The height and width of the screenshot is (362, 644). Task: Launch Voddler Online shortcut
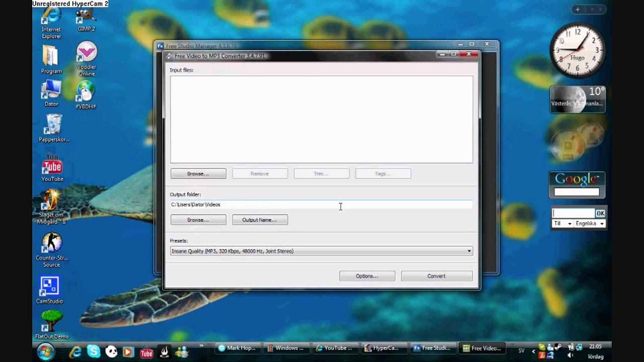coord(87,58)
